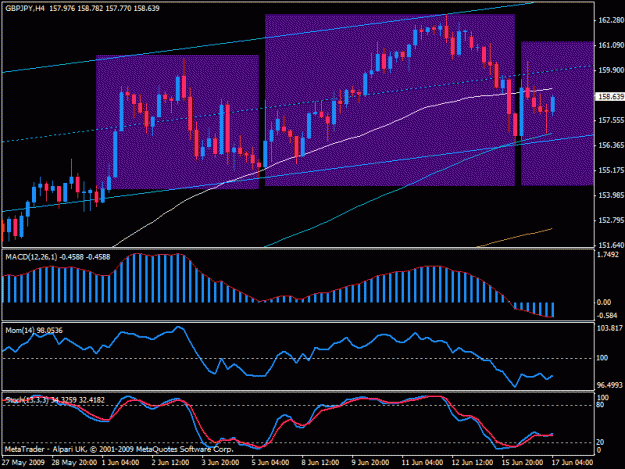The width and height of the screenshot is (625, 469).
Task: Click the Momentum scale value 103.817
Action: click(x=610, y=328)
